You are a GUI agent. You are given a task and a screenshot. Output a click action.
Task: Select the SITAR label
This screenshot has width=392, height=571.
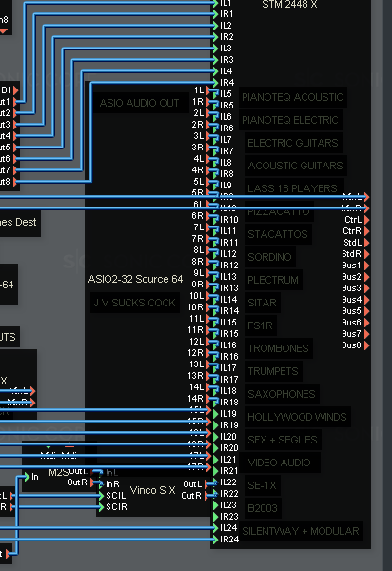click(262, 303)
